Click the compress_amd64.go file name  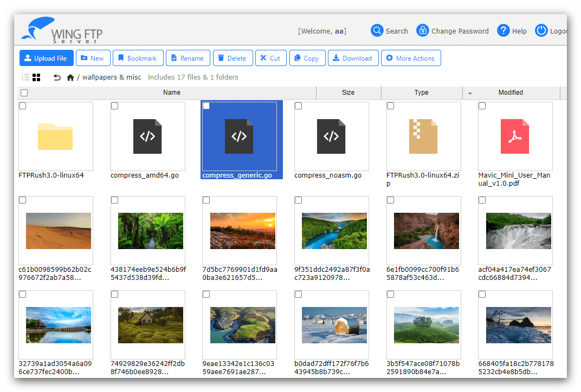(x=145, y=175)
